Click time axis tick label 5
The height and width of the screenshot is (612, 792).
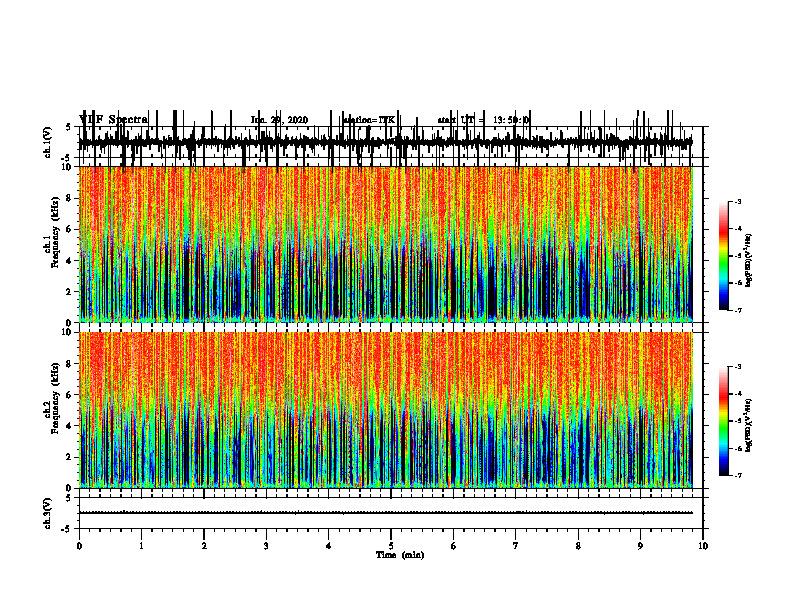391,546
